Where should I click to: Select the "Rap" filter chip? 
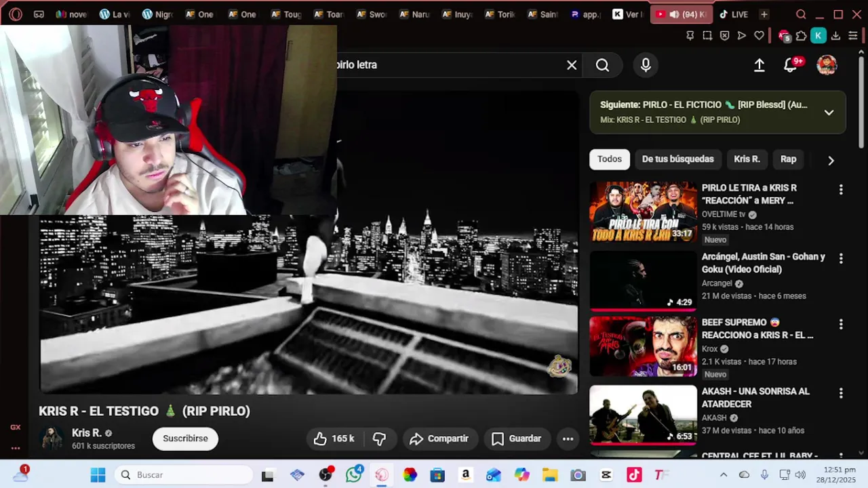[x=788, y=159]
